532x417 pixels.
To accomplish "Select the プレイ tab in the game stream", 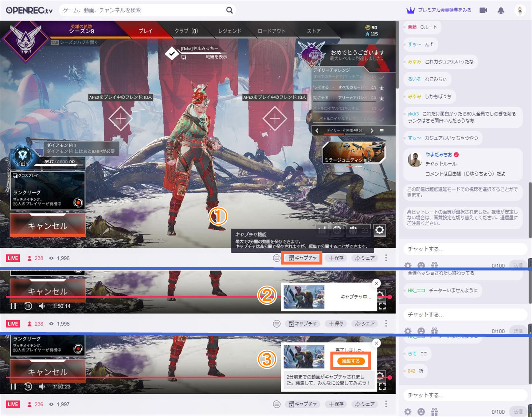I will (x=145, y=31).
